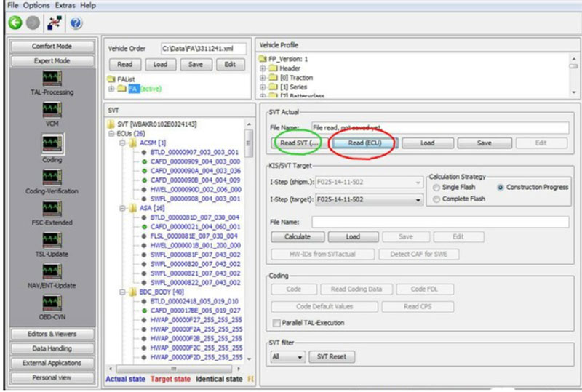Viewport: 582px width, 392px height.
Task: Click dot icon of BTLD_00000907_003_003_001
Action: tap(144, 152)
